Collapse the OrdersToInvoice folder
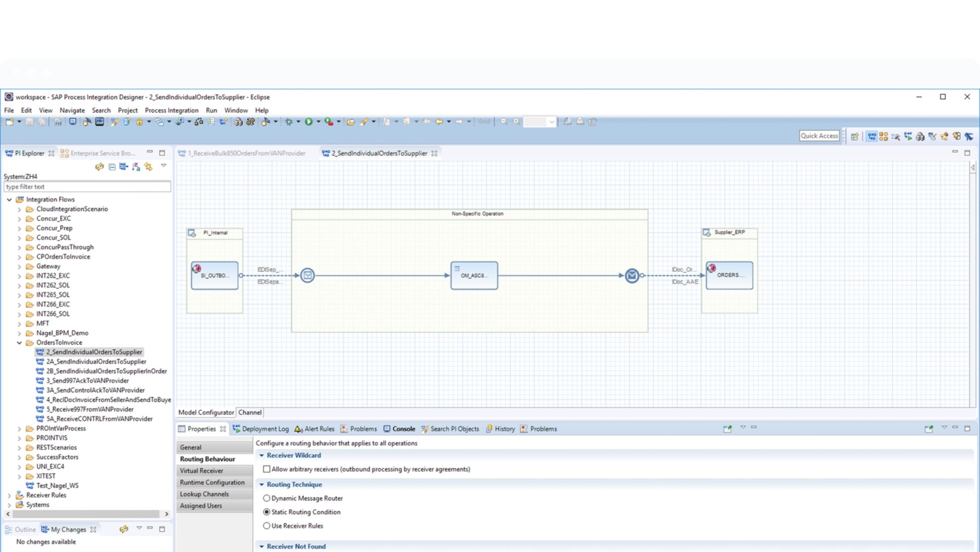 coord(20,343)
